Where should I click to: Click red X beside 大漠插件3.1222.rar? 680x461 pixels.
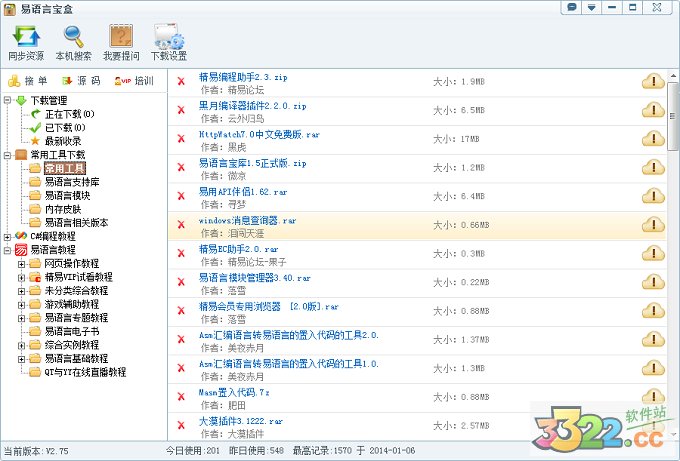pos(181,425)
